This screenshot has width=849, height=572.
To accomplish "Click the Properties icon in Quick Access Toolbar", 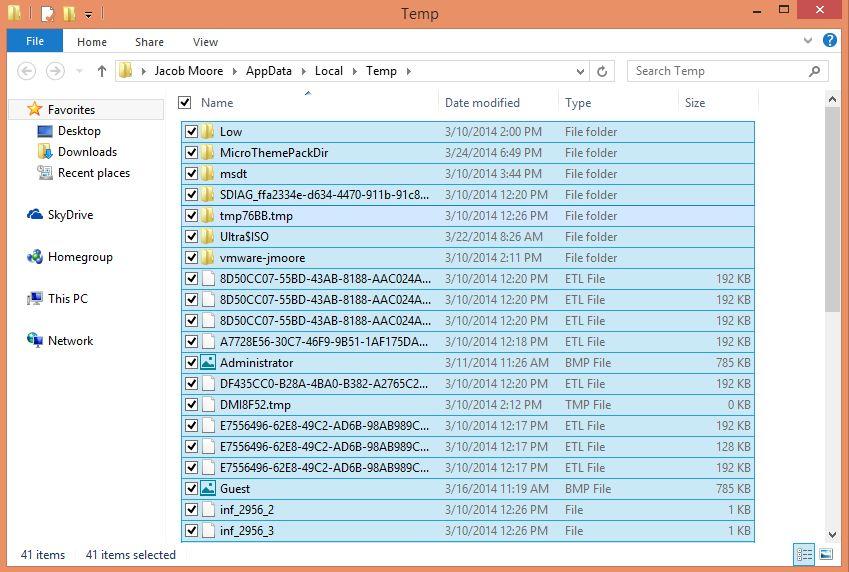I will pos(47,14).
